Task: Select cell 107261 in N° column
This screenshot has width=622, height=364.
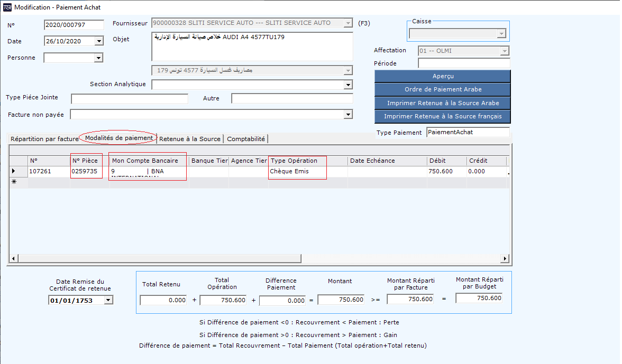Action: point(49,172)
